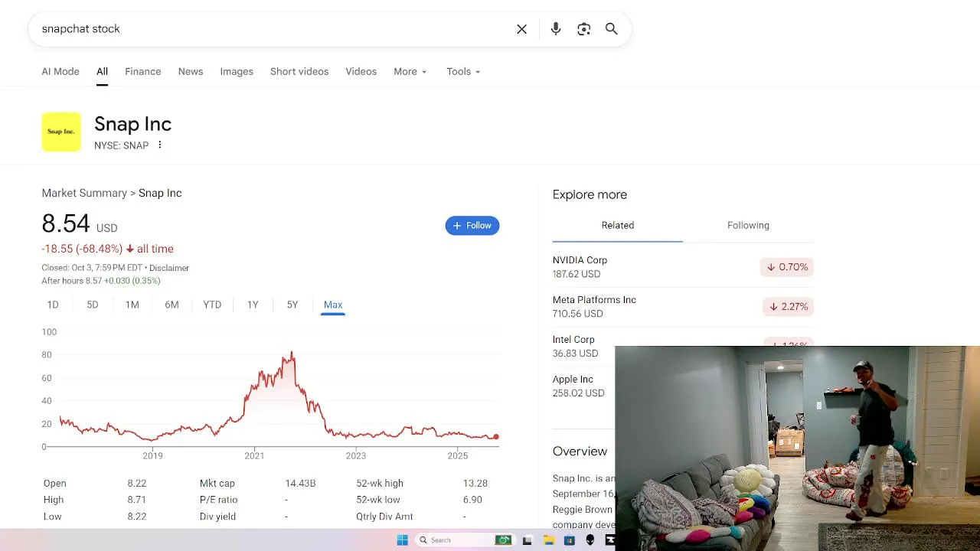980x551 pixels.
Task: Submit search with the magnifying glass icon
Action: pyautogui.click(x=612, y=29)
